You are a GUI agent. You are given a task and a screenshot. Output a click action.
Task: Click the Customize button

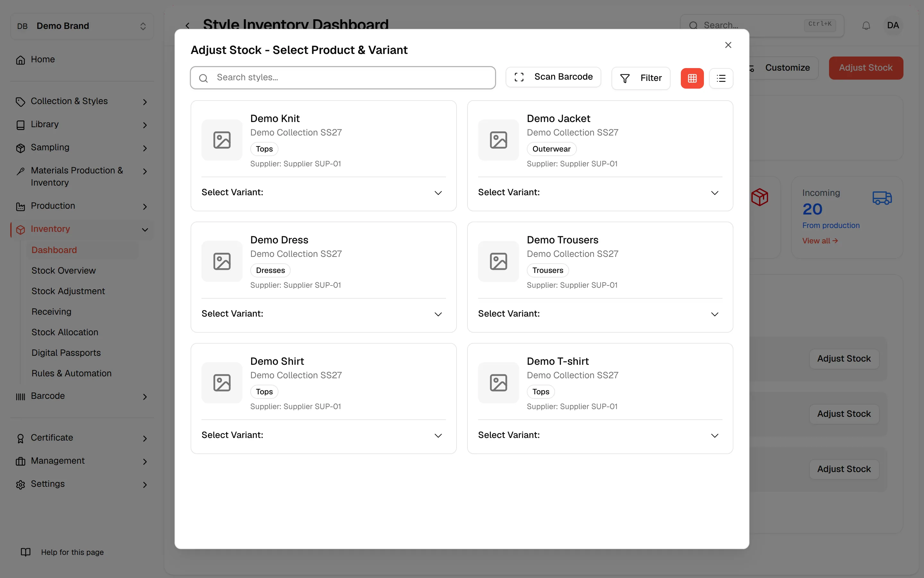[783, 68]
